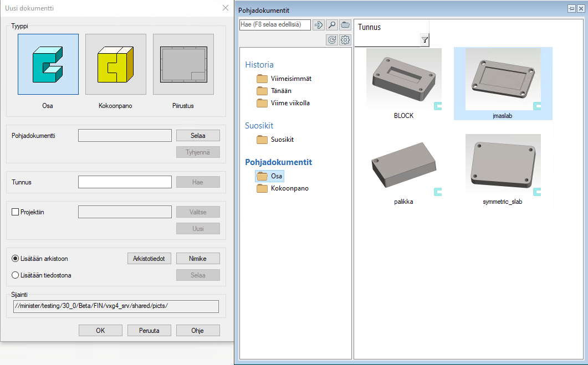588x365 pixels.
Task: Open the Viime viikolla history folder
Action: [290, 103]
